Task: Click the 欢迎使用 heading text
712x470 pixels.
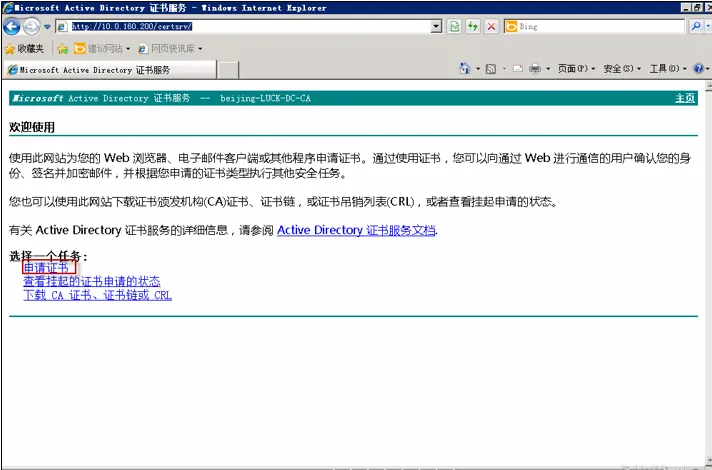Action: 32,127
